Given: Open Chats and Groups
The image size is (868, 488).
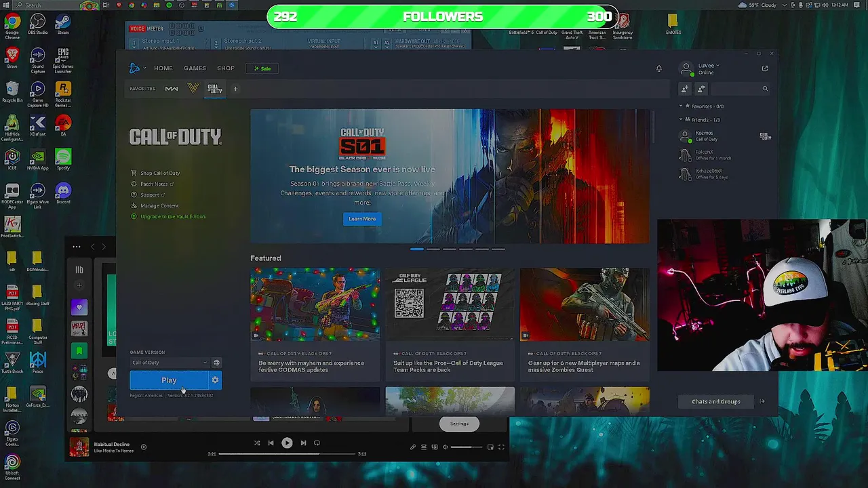Looking at the screenshot, I should 716,402.
